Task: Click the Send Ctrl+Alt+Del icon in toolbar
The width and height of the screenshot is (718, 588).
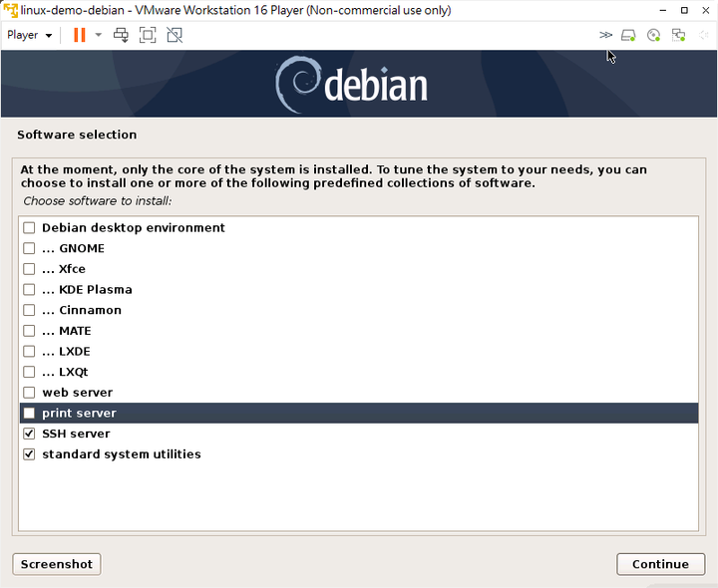Action: pos(121,35)
